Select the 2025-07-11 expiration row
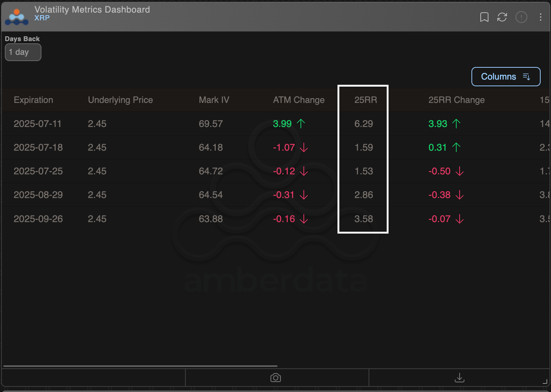 coord(38,124)
